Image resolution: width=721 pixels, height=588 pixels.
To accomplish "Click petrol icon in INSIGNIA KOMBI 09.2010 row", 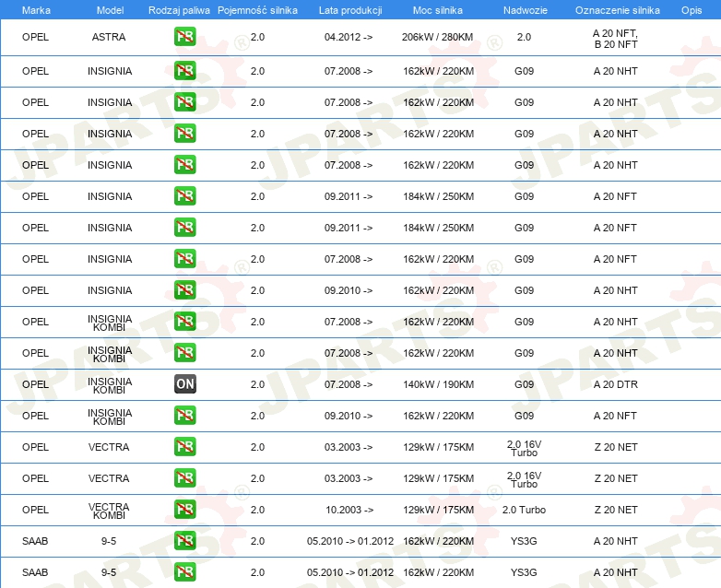I will (x=184, y=415).
